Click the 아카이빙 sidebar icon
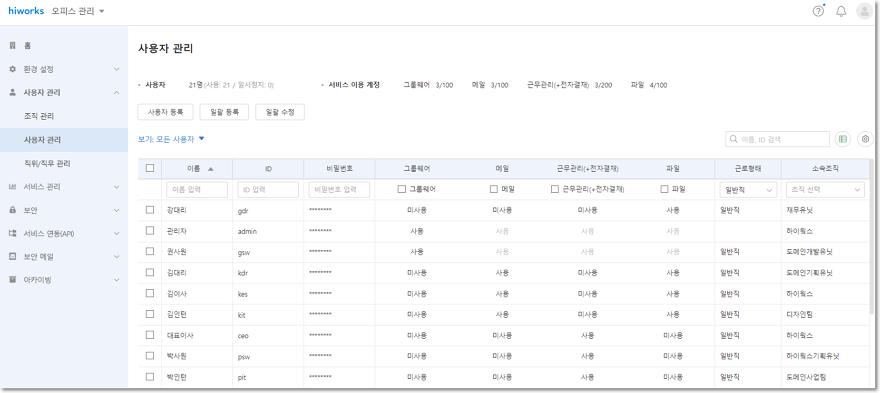The height and width of the screenshot is (393, 880). (12, 280)
